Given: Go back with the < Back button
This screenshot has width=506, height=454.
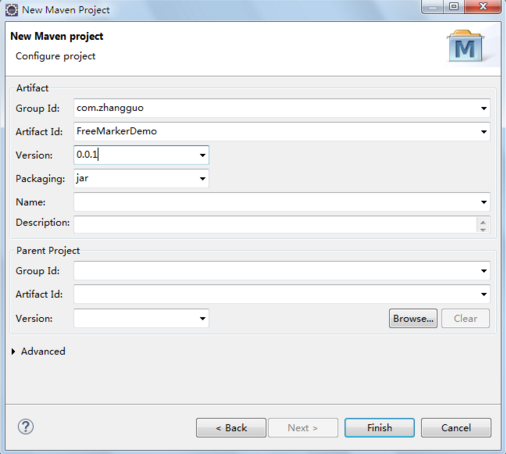Looking at the screenshot, I should point(231,428).
